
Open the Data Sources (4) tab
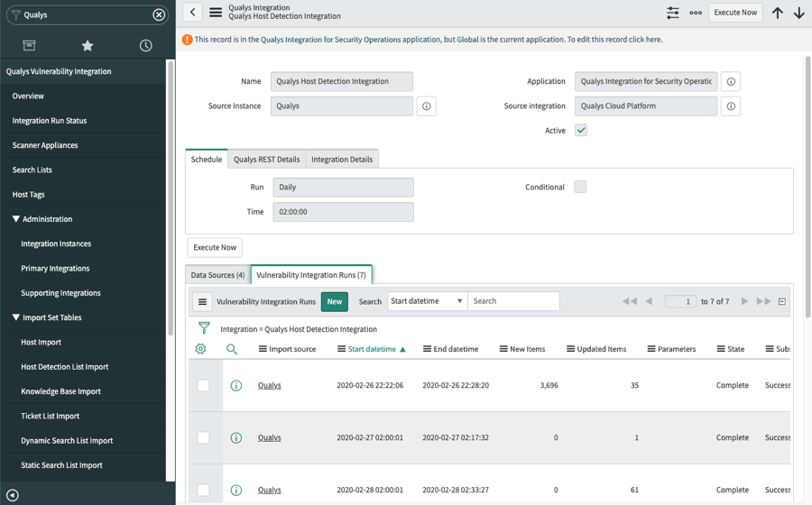click(217, 275)
